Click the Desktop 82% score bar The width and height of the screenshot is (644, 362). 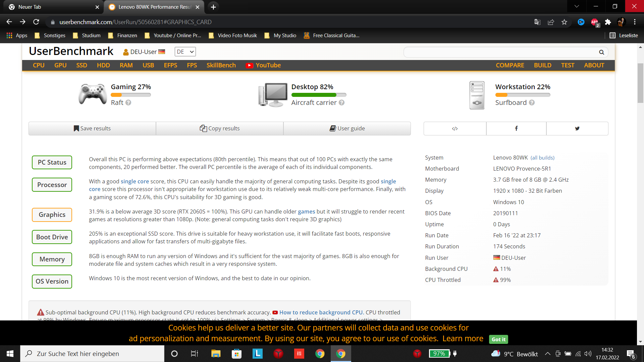tap(319, 95)
